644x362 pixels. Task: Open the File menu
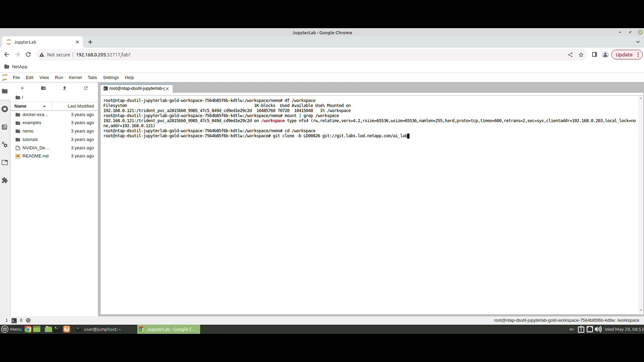(16, 77)
